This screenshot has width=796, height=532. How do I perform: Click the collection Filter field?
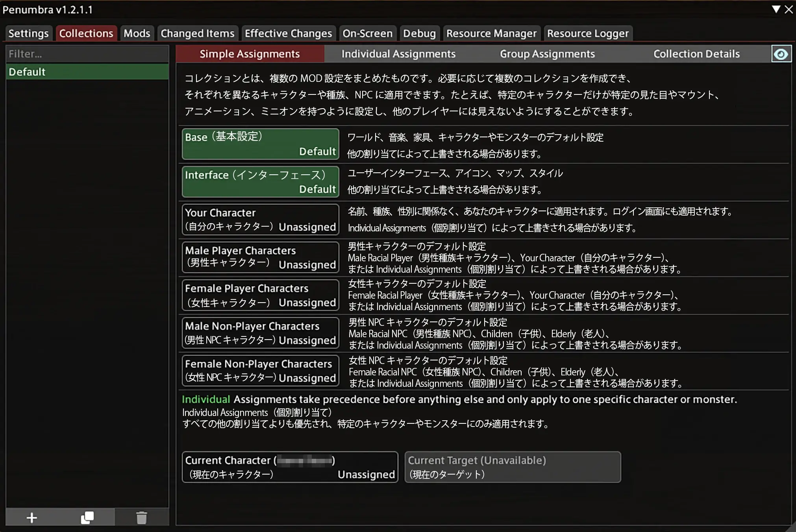[87, 54]
